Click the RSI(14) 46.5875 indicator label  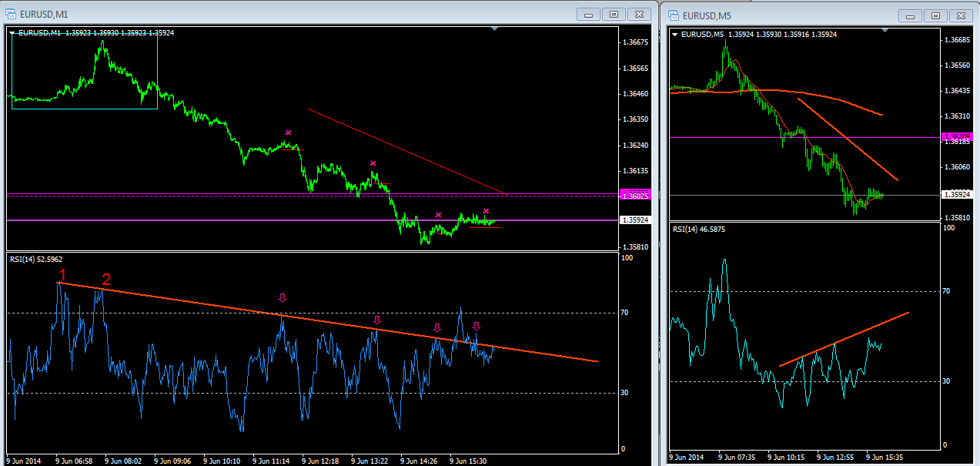(x=699, y=230)
